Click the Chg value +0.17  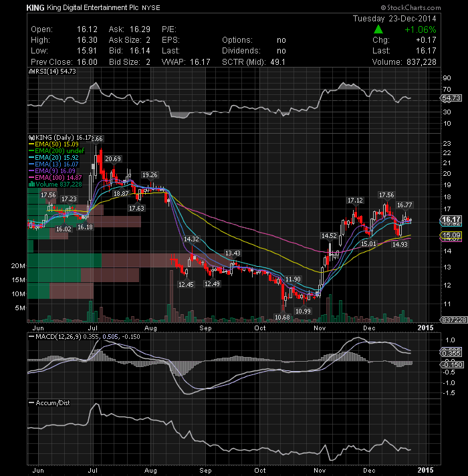point(426,40)
